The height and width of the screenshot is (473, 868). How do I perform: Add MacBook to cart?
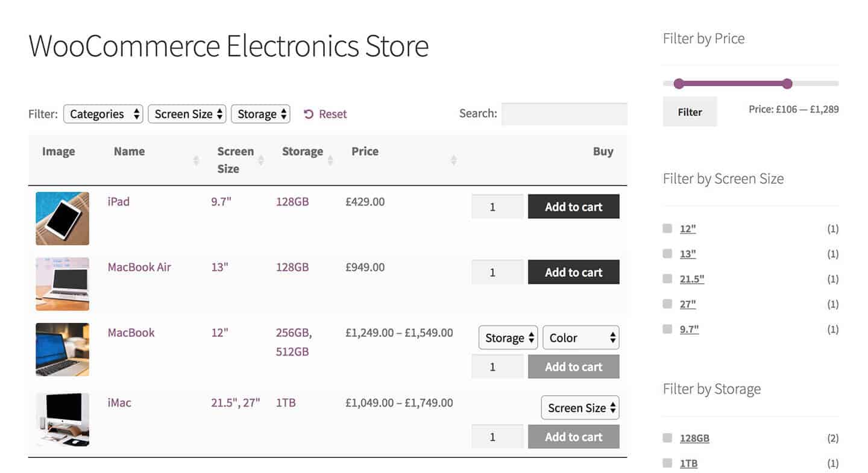(x=574, y=367)
